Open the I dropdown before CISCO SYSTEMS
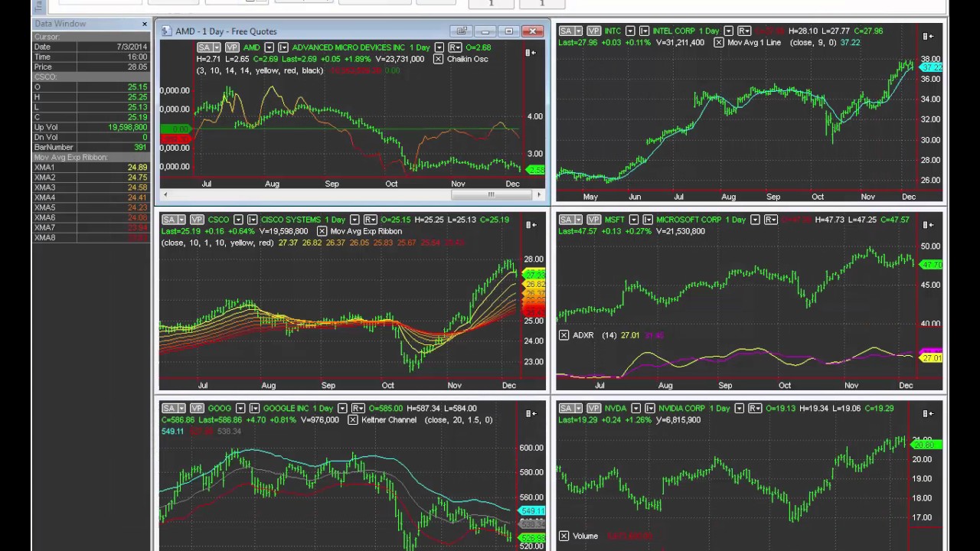Screen dimensions: 980x551 (x=253, y=220)
